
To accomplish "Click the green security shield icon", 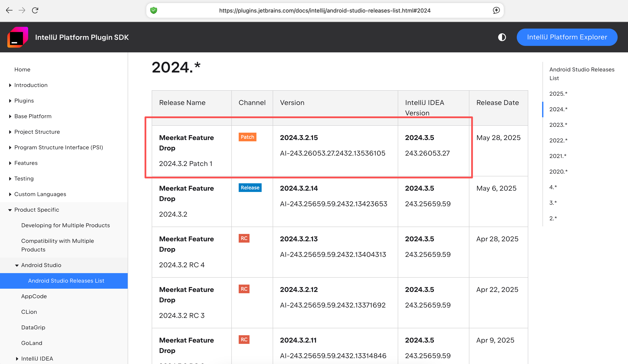I will (x=153, y=10).
